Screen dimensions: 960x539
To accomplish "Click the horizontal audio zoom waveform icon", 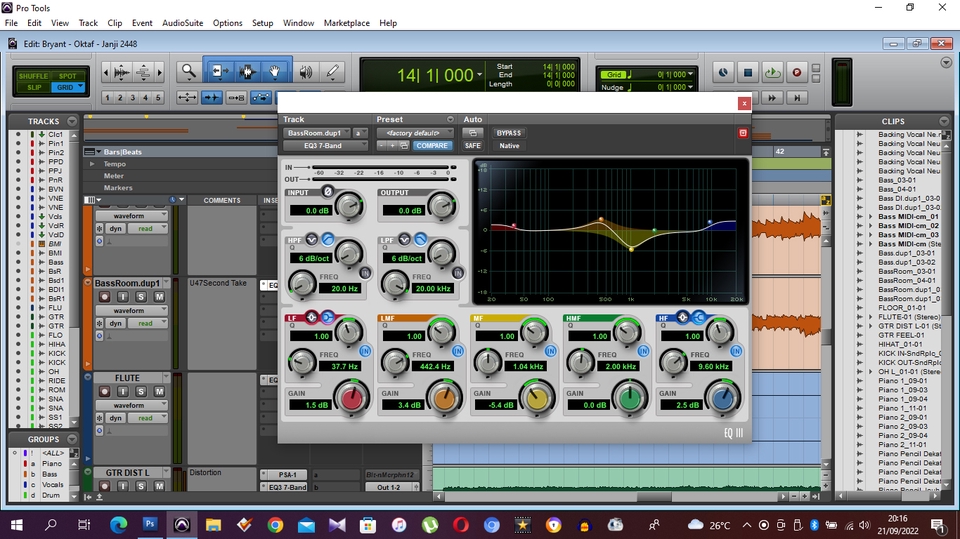I will pos(122,72).
